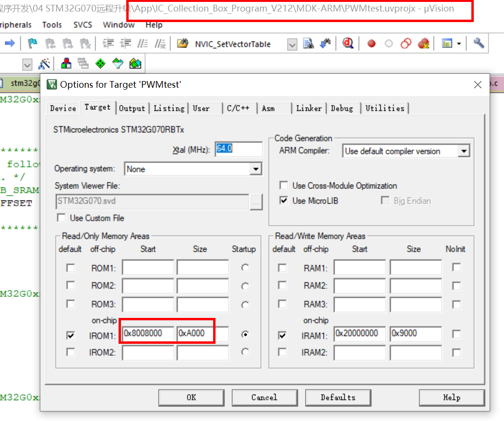
Task: Open the Debug tab
Action: coord(342,108)
